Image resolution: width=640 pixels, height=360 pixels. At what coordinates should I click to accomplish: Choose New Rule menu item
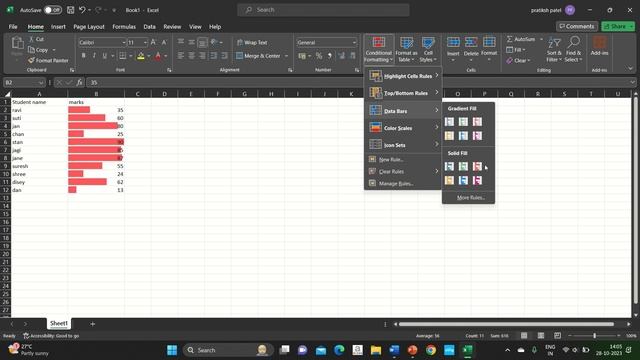(403, 160)
